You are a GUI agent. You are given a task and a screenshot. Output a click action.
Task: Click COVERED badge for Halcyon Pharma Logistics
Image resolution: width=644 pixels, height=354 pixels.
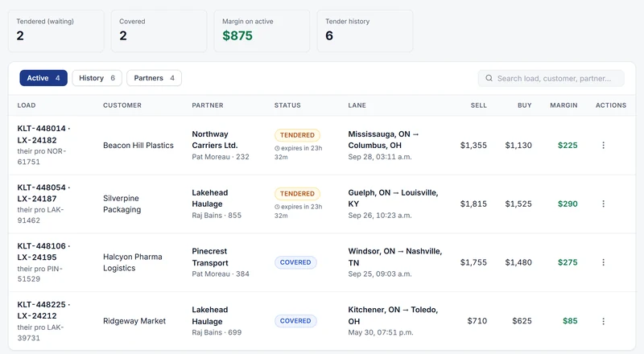tap(295, 262)
